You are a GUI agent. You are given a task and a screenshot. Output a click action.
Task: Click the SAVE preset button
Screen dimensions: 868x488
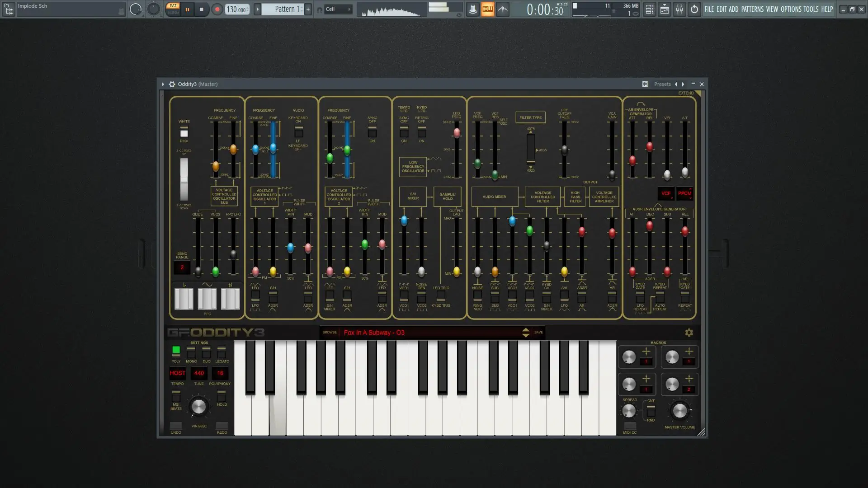[x=538, y=333]
